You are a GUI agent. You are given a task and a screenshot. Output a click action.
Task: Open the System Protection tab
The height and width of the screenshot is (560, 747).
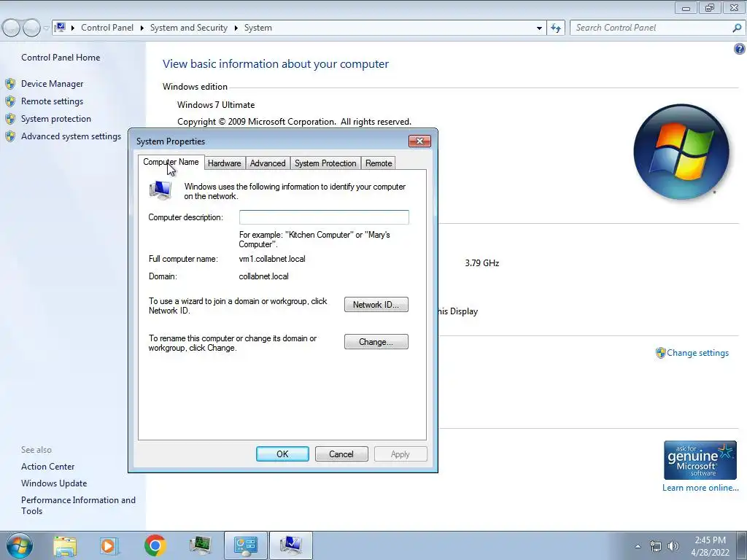(x=325, y=163)
